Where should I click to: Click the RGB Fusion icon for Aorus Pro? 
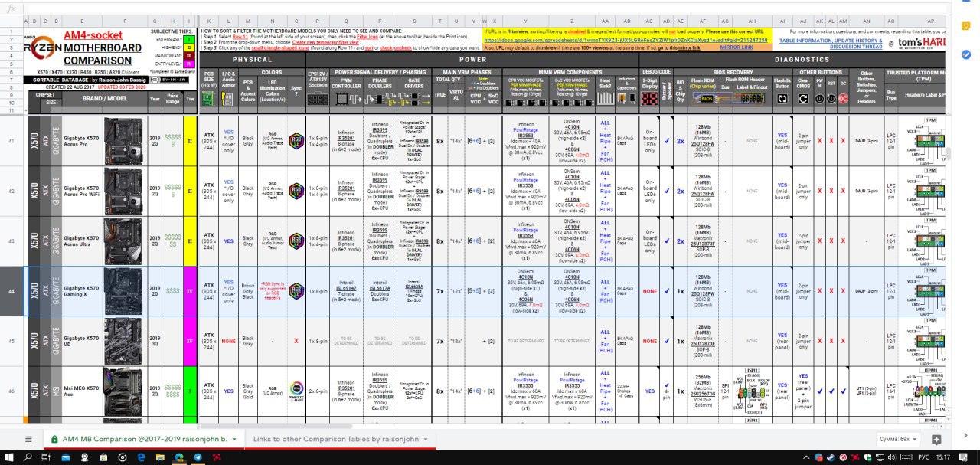296,141
